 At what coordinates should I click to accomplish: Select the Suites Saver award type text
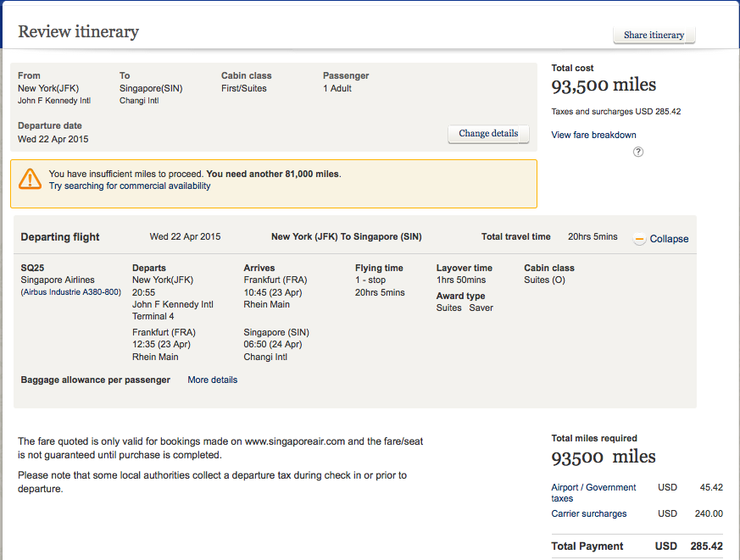click(x=465, y=308)
